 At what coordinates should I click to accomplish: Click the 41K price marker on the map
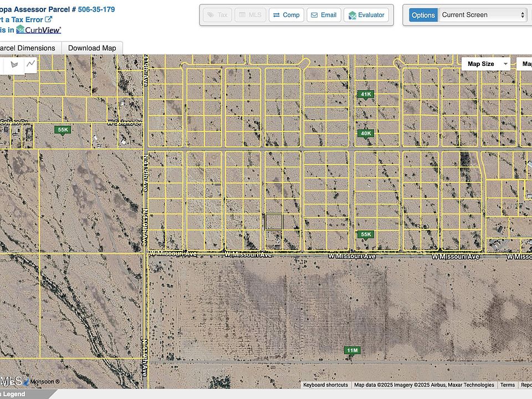[366, 95]
